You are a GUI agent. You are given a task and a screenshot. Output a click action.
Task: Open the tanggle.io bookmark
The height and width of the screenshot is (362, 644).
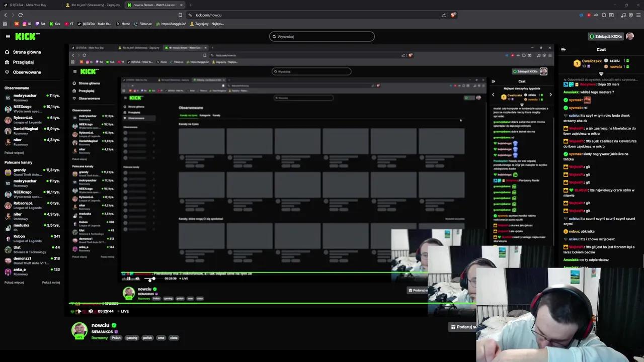(171, 24)
